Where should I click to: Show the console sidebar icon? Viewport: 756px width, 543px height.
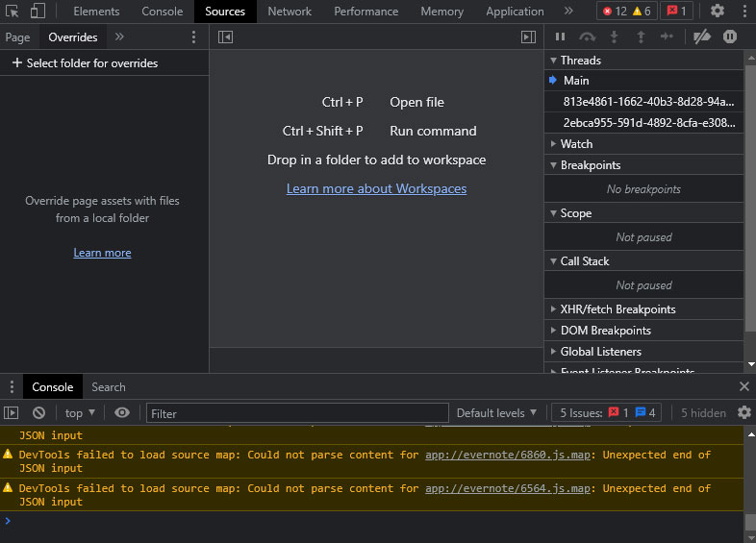(12, 413)
